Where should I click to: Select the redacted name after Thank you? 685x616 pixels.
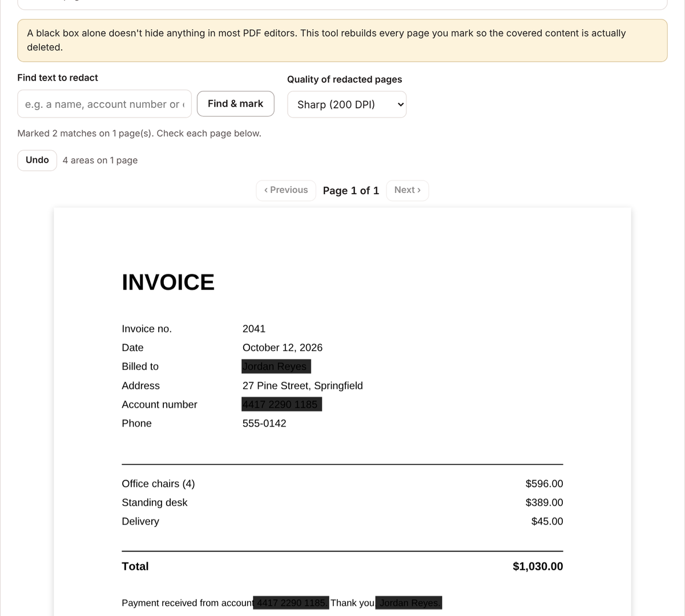click(409, 603)
